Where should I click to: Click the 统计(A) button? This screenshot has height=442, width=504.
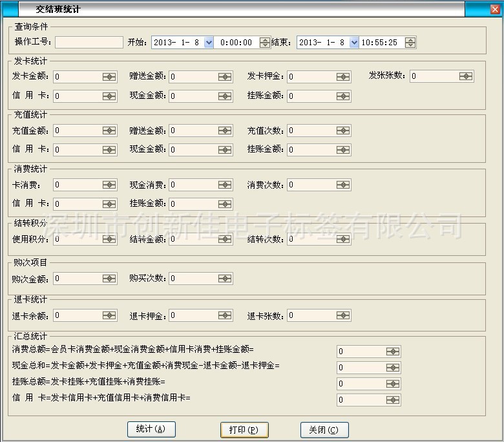151,429
